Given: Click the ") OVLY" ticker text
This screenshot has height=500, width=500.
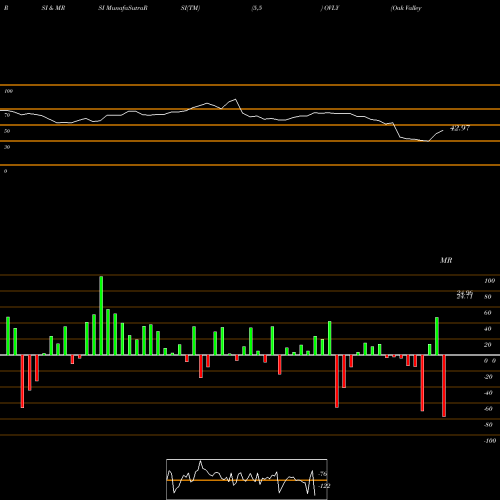Looking at the screenshot, I should pyautogui.click(x=330, y=8).
